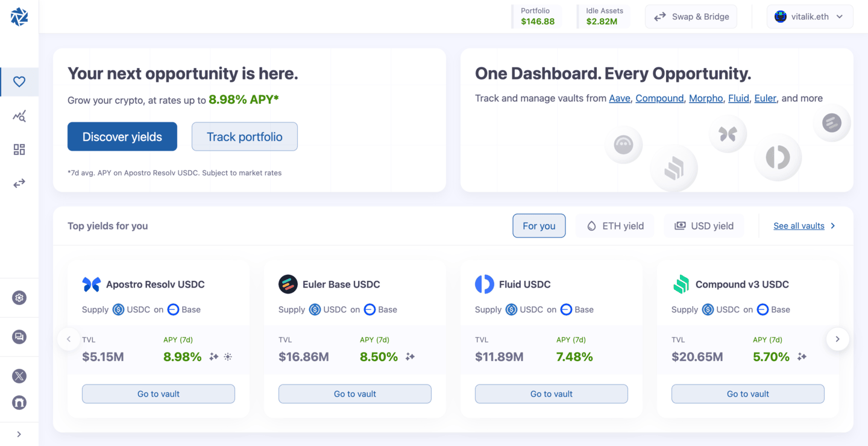This screenshot has height=446, width=868.
Task: Click the butterfly floating logo bubble
Action: pyautogui.click(x=728, y=134)
